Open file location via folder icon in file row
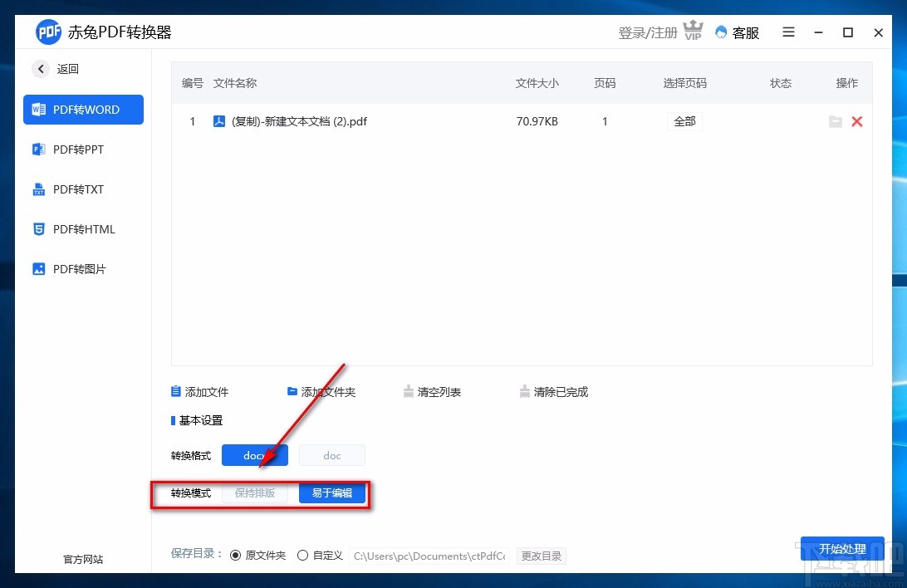This screenshot has height=588, width=907. (836, 121)
